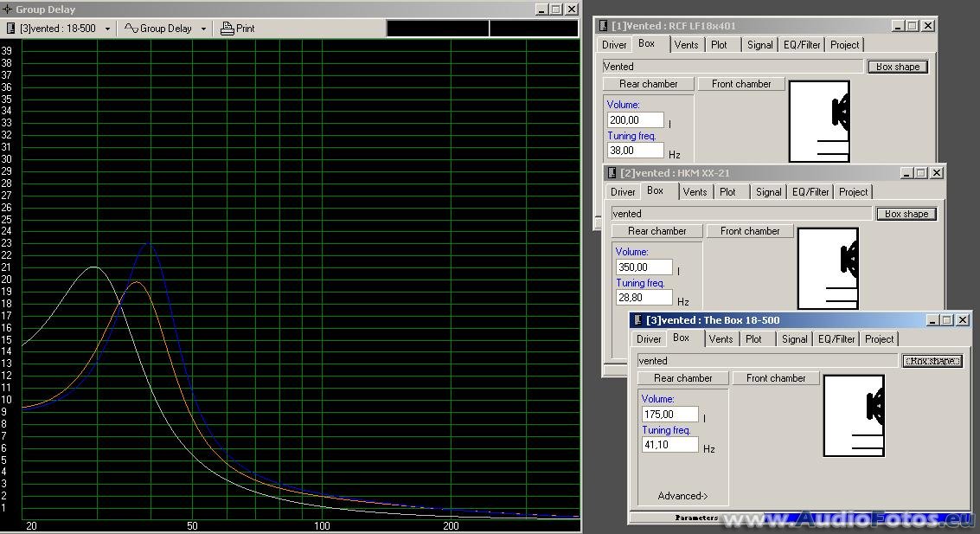Maximize the HKM XX-21 window

coord(921,172)
